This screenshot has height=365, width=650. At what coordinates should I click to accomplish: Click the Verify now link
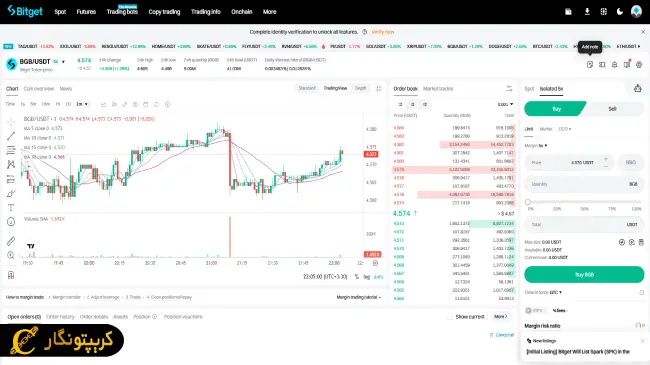383,32
